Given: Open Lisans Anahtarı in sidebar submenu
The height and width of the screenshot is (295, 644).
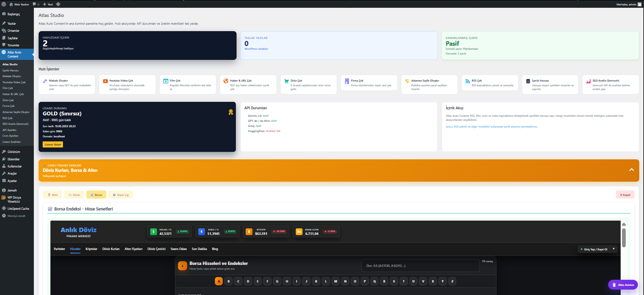Looking at the screenshot, I should click(12, 142).
